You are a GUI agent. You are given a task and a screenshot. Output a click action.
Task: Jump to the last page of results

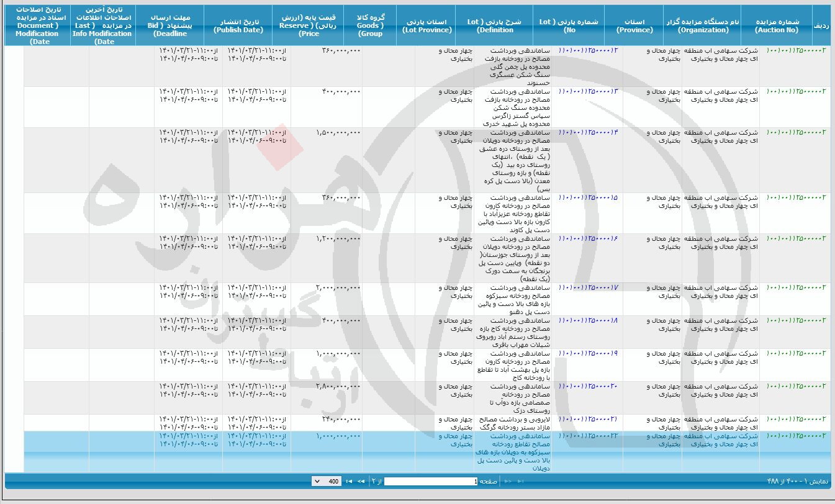pyautogui.click(x=348, y=482)
